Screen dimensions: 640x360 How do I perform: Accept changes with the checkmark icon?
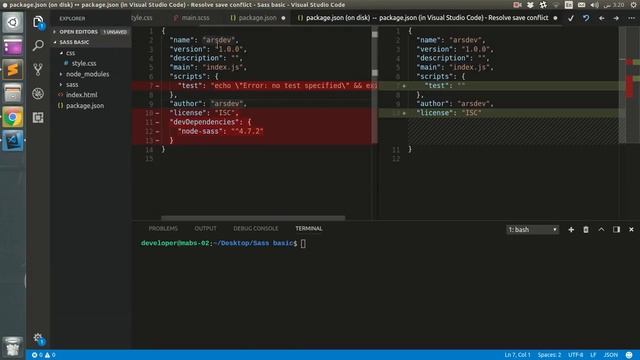tap(571, 18)
